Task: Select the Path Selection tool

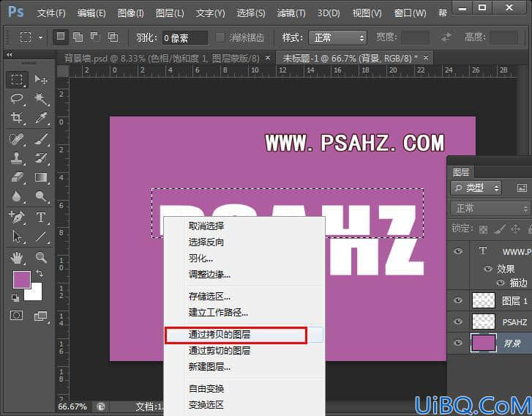Action: pyautogui.click(x=17, y=237)
